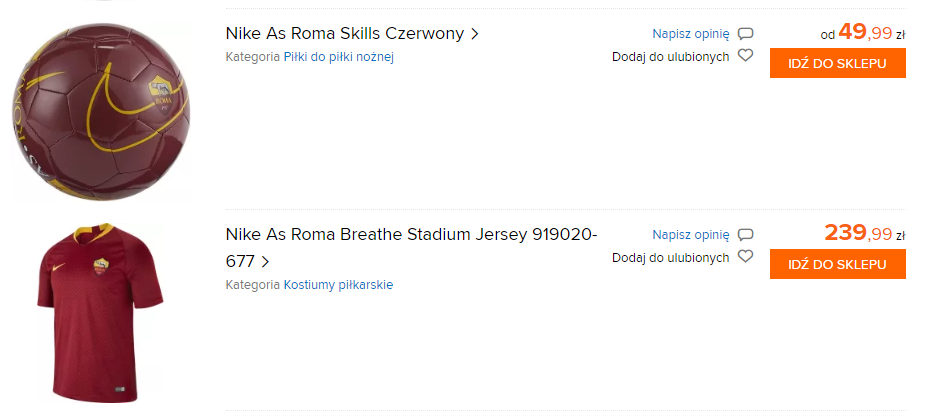Screen dimensions: 931x413
Task: Click Napisz opinię for the Stadium Jersey
Action: pyautogui.click(x=691, y=235)
